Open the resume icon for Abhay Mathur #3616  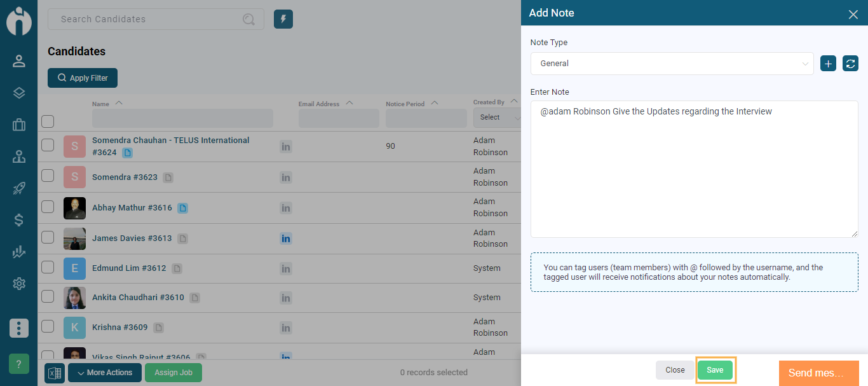(182, 208)
